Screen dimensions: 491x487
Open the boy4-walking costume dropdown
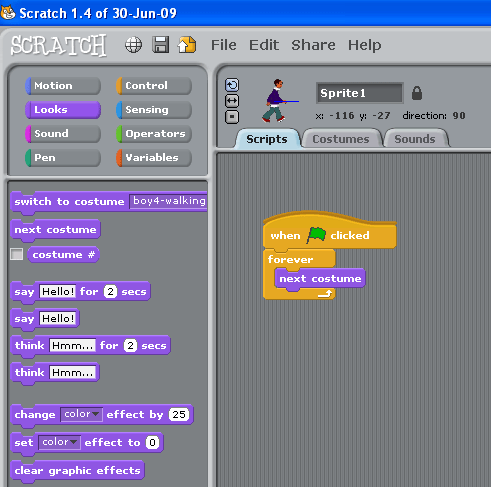coord(168,201)
